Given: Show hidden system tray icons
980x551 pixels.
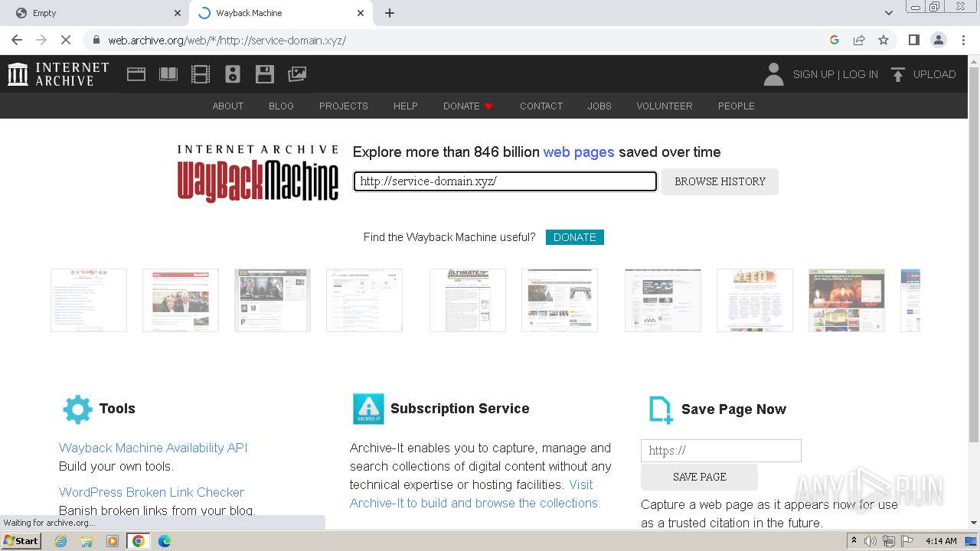Looking at the screenshot, I should coord(854,541).
